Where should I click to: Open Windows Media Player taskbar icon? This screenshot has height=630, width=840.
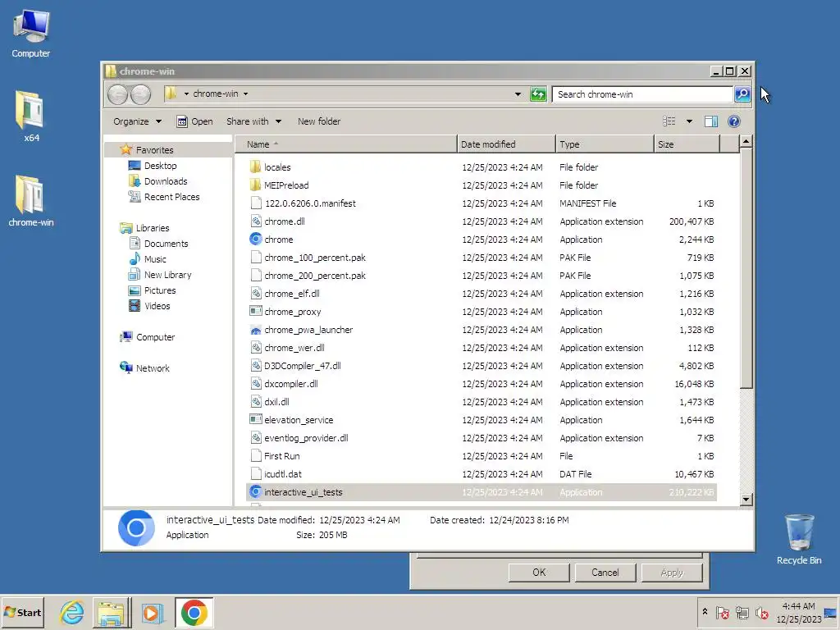(152, 612)
